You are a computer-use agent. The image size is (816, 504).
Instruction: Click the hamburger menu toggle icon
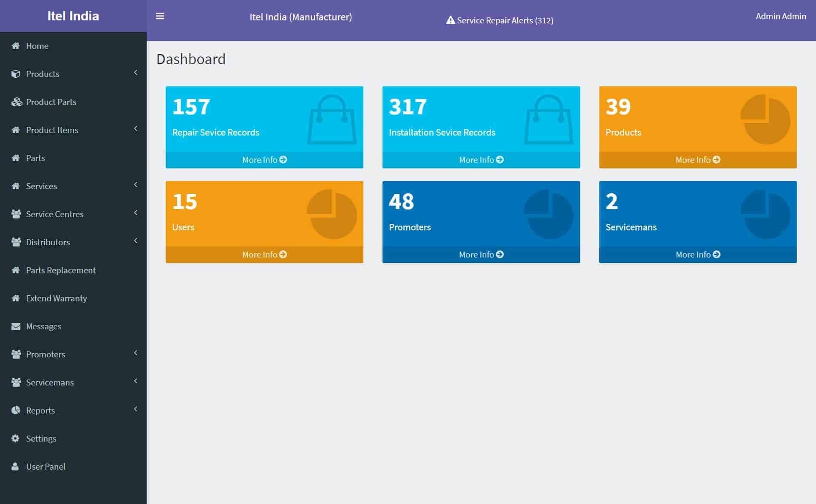click(160, 16)
